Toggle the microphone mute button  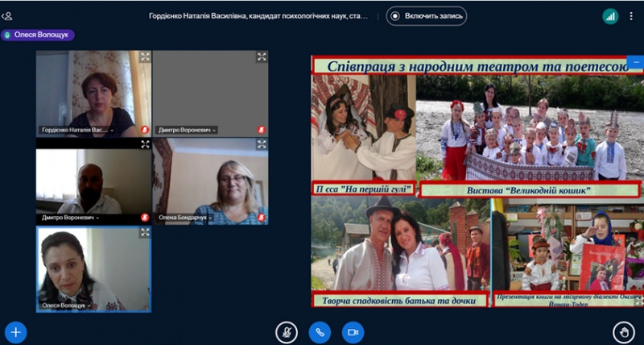[x=286, y=331]
